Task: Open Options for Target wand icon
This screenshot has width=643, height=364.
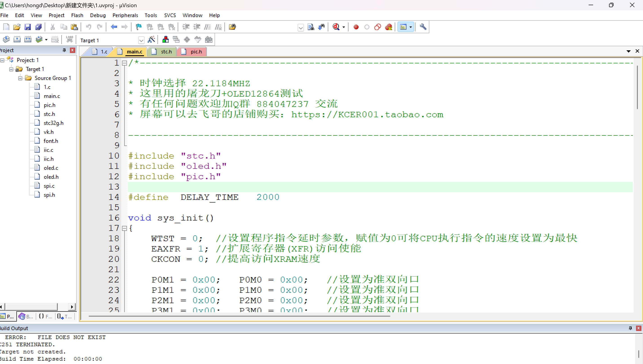Action: 151,40
